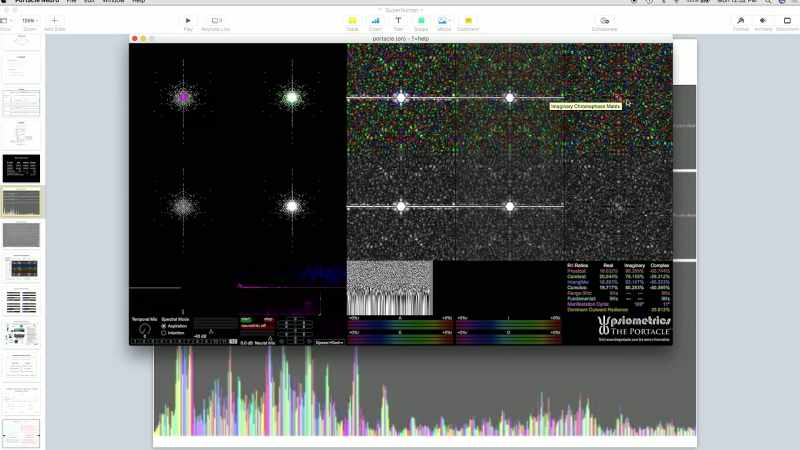Open the Zoom percentage dropdown
Screen dimensions: 800x450
(29, 21)
